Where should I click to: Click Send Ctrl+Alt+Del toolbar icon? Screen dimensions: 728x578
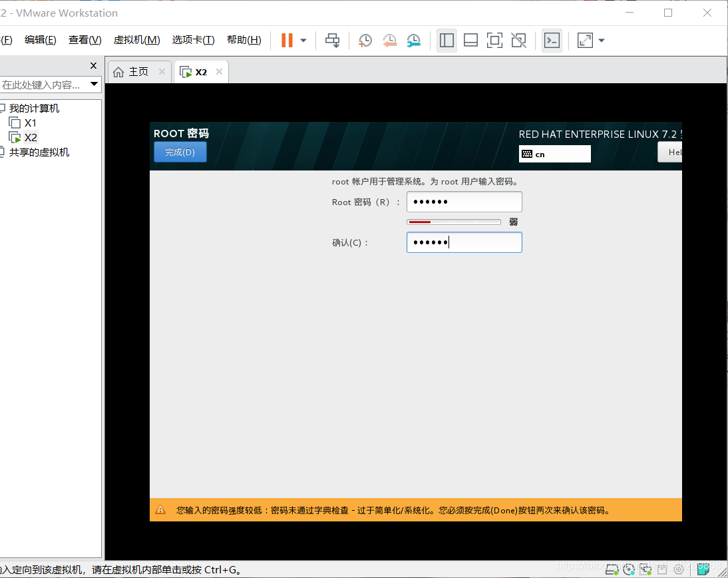[x=333, y=41]
